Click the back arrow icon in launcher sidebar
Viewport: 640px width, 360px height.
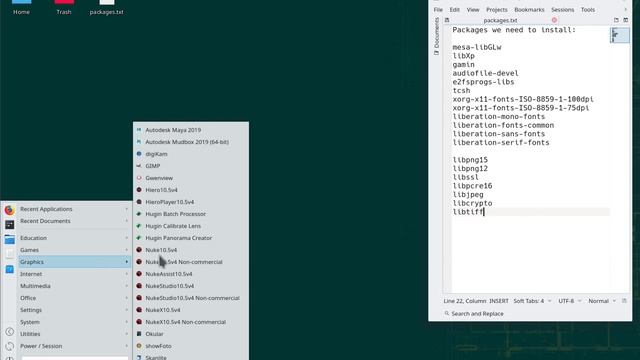tap(9, 332)
